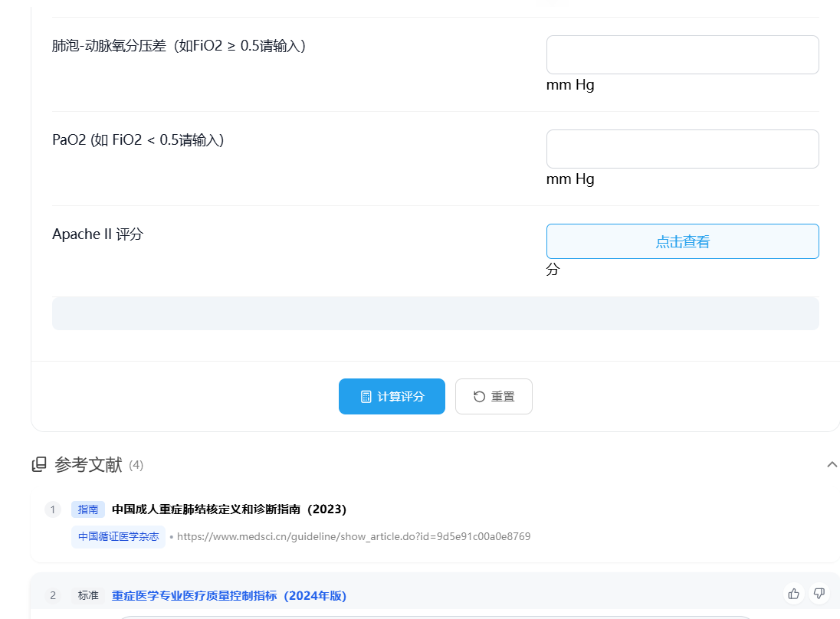Click the circular arrow reset icon

tap(479, 397)
